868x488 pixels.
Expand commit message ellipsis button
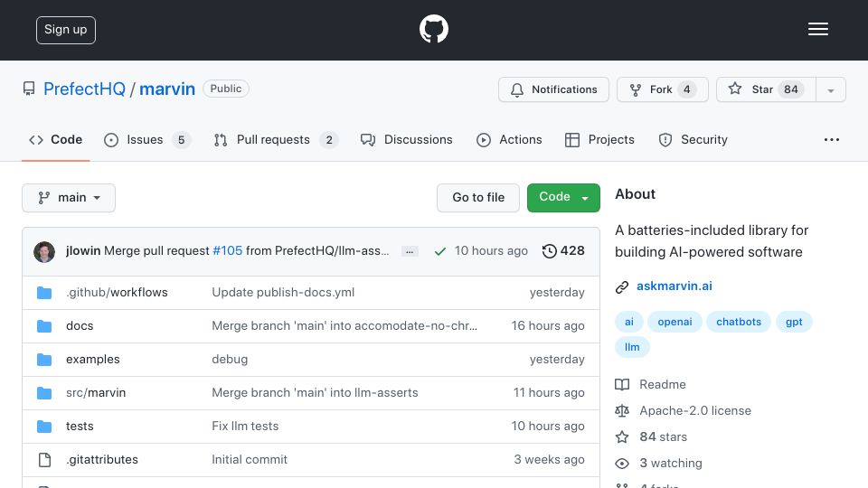[410, 252]
